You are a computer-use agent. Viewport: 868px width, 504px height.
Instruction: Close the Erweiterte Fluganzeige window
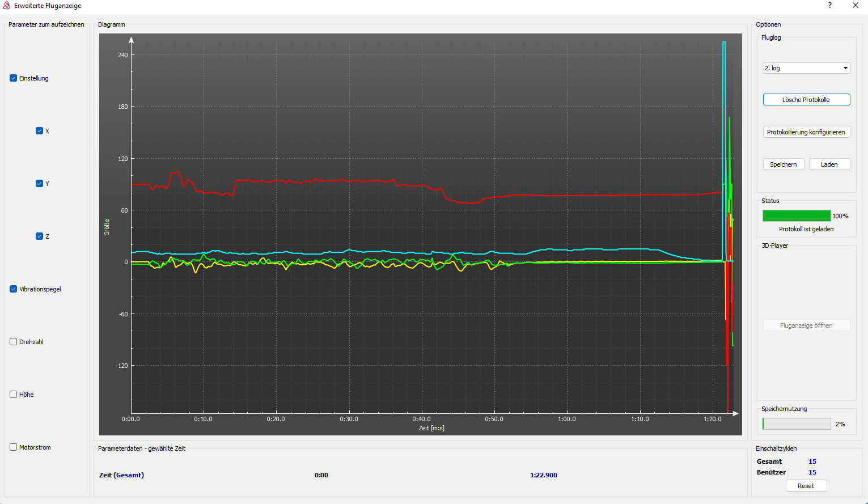(x=855, y=6)
